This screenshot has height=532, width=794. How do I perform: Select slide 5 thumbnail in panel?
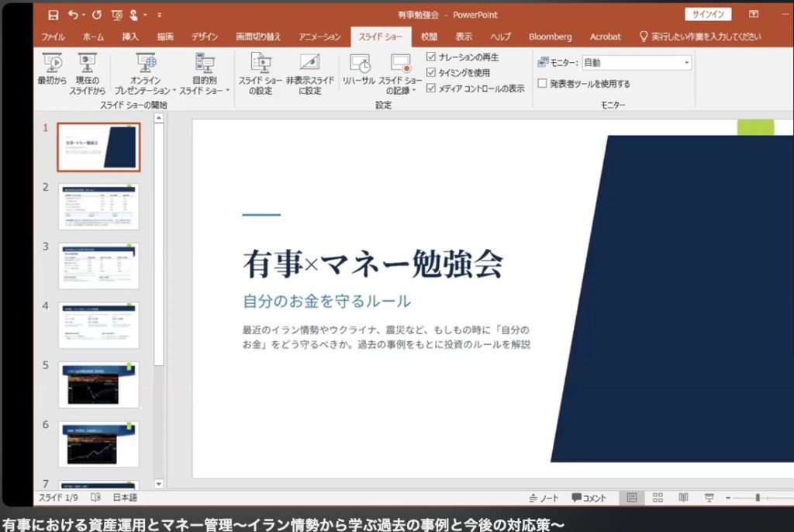coord(98,384)
